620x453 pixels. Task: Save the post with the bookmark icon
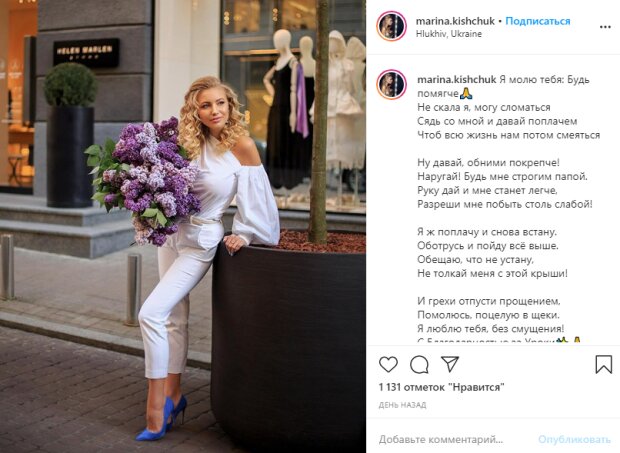pyautogui.click(x=604, y=364)
